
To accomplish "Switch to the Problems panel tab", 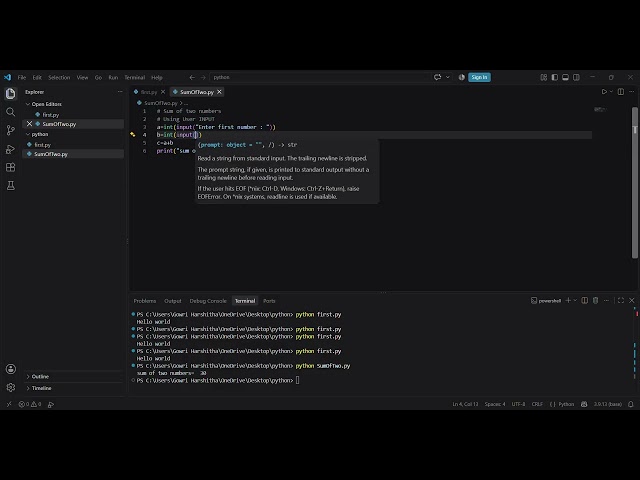I will point(145,301).
